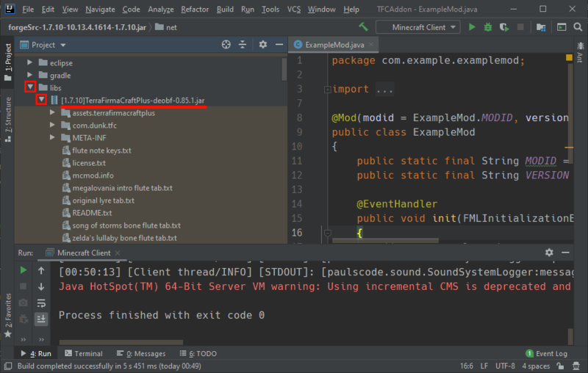Open Project Structure toolbar icon
This screenshot has height=373, width=588.
(x=541, y=27)
